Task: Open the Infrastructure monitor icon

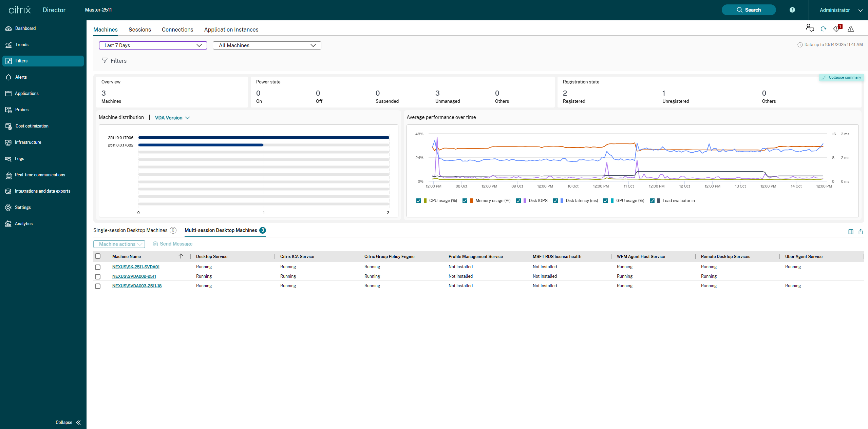Action: pos(8,142)
